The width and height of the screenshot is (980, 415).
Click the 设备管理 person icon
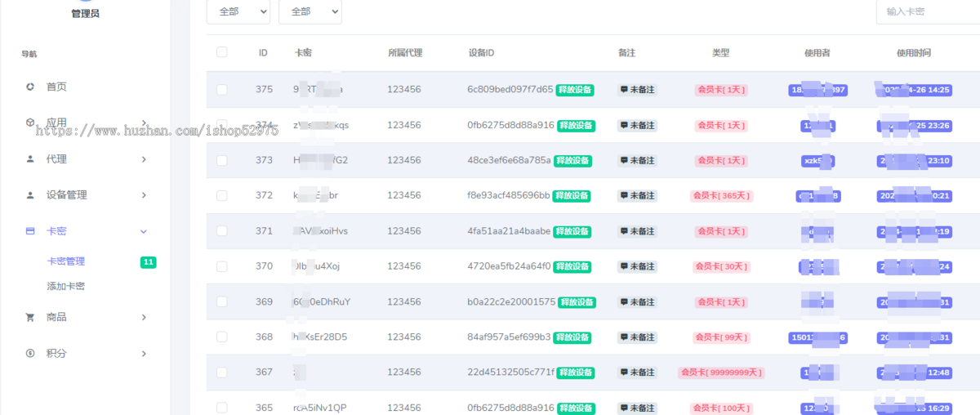point(30,195)
